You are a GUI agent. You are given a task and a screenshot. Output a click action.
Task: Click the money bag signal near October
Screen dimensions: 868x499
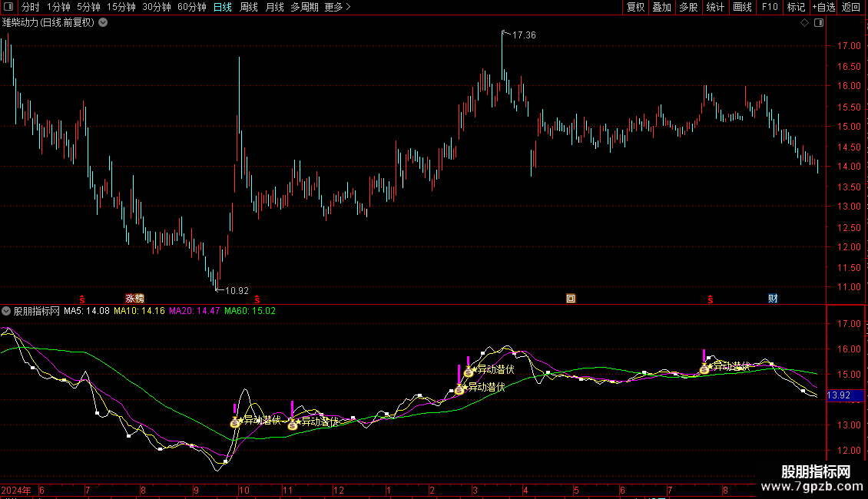pos(235,423)
